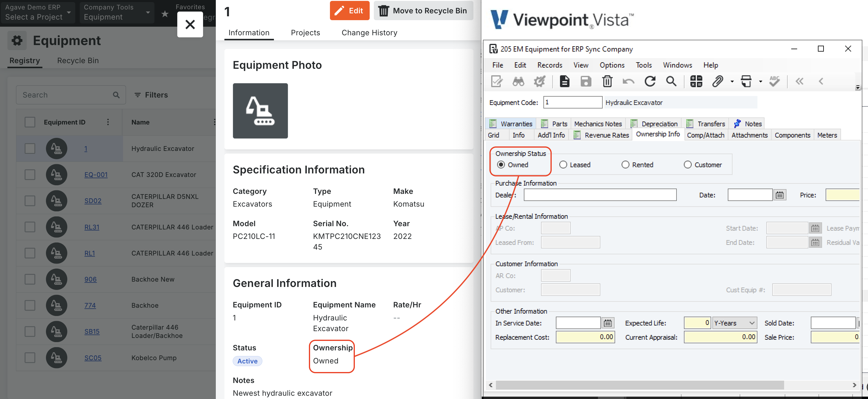Switch to the Recycle Bin tab
The image size is (868, 399).
(x=78, y=61)
